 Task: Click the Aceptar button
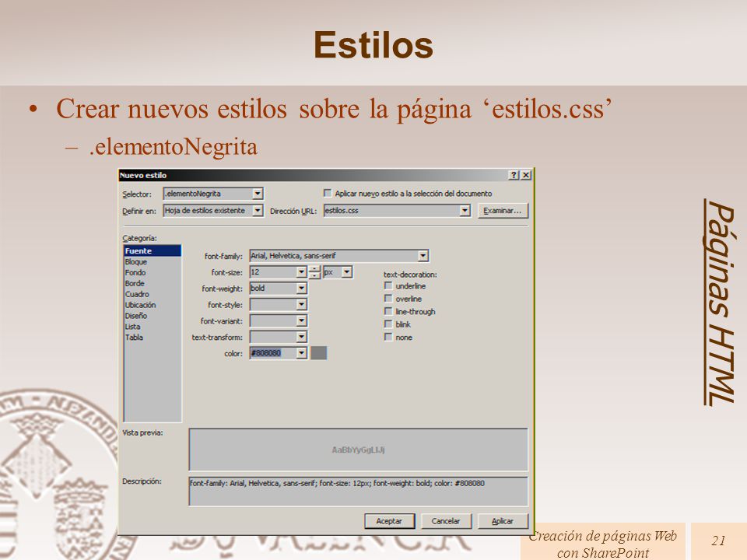click(389, 521)
